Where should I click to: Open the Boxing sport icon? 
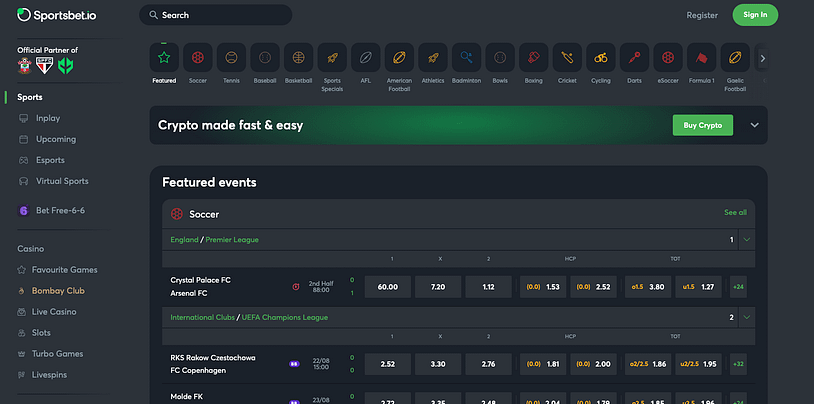533,58
